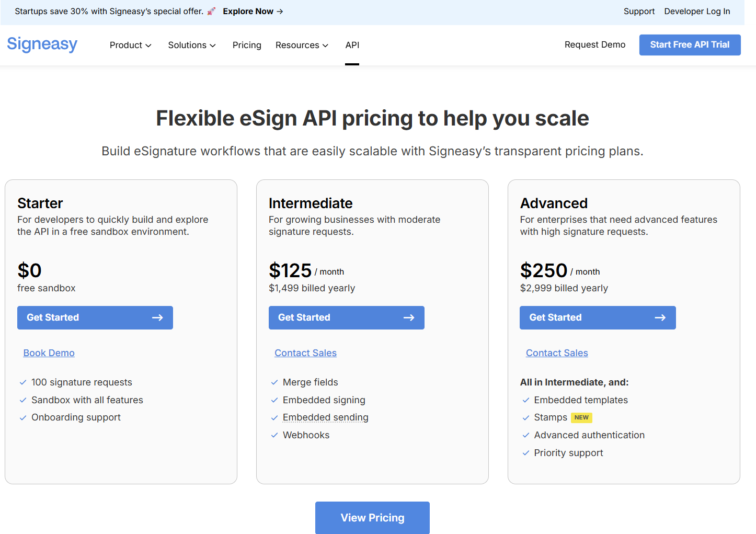The width and height of the screenshot is (756, 534).
Task: Click the All in Intermediate, and: text
Action: tap(574, 382)
